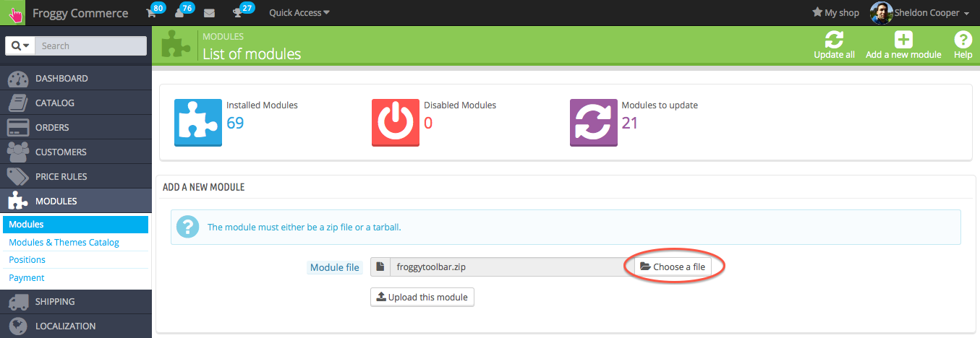This screenshot has height=338, width=980.
Task: Open the Shipping menu
Action: (x=76, y=301)
